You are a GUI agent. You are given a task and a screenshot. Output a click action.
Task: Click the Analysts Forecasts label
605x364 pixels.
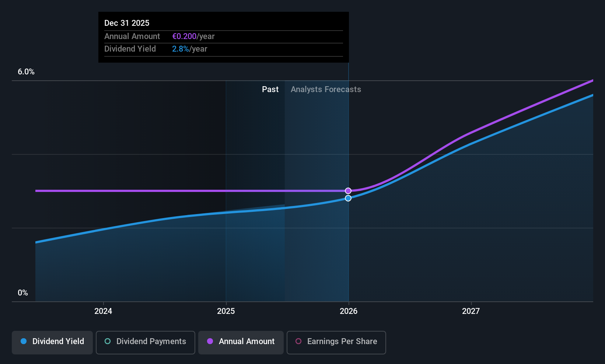pos(326,90)
